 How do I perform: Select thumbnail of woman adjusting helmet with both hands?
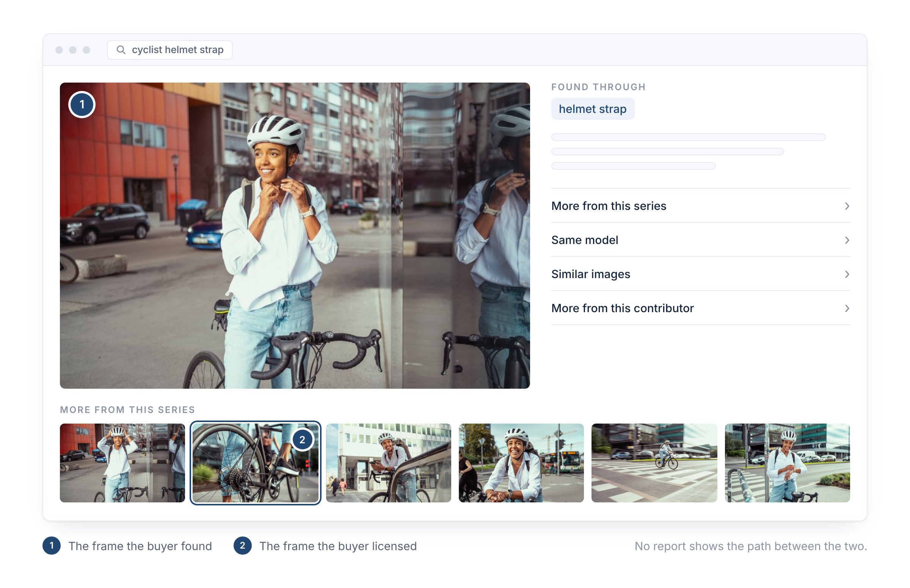click(122, 463)
